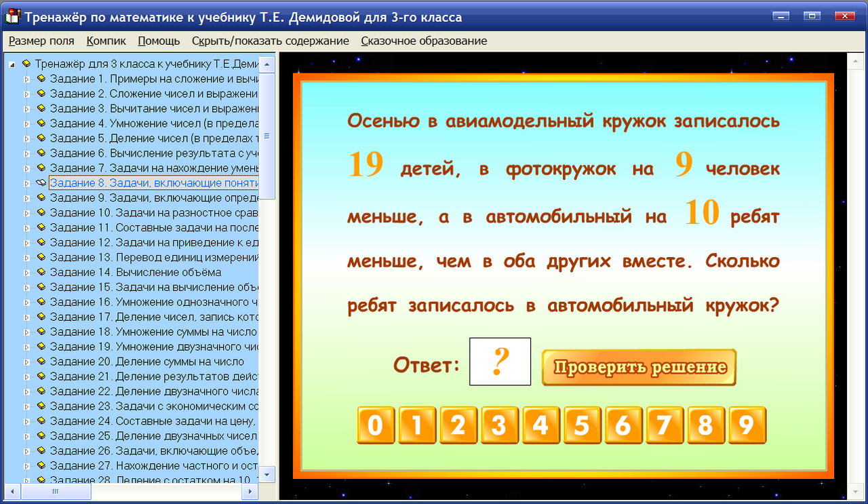Click the Ответ answer input box

(500, 362)
